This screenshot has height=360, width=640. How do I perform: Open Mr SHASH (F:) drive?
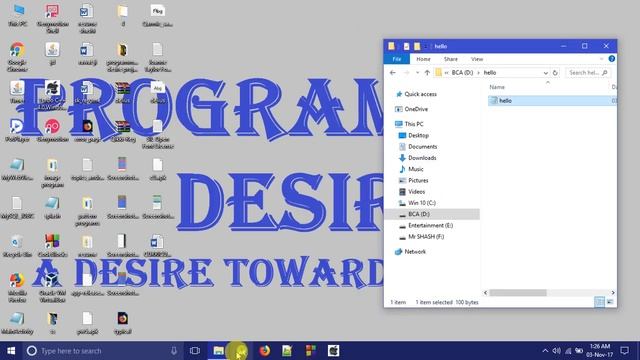pyautogui.click(x=426, y=237)
